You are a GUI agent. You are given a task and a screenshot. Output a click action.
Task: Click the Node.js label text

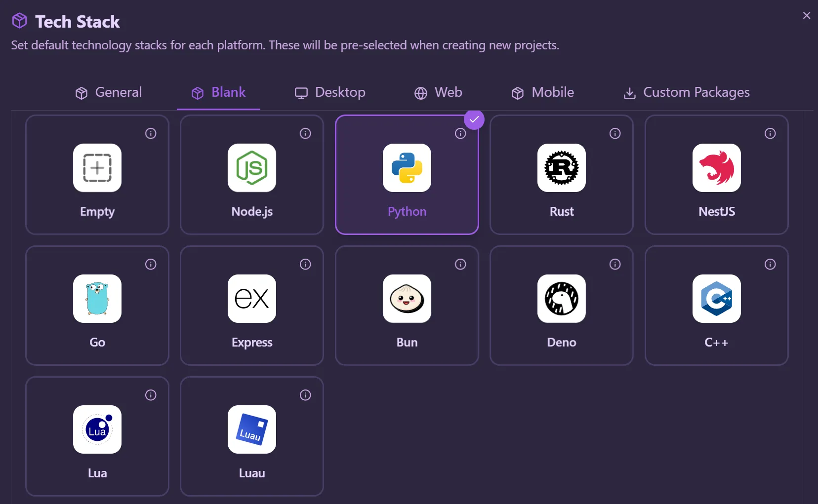(252, 212)
